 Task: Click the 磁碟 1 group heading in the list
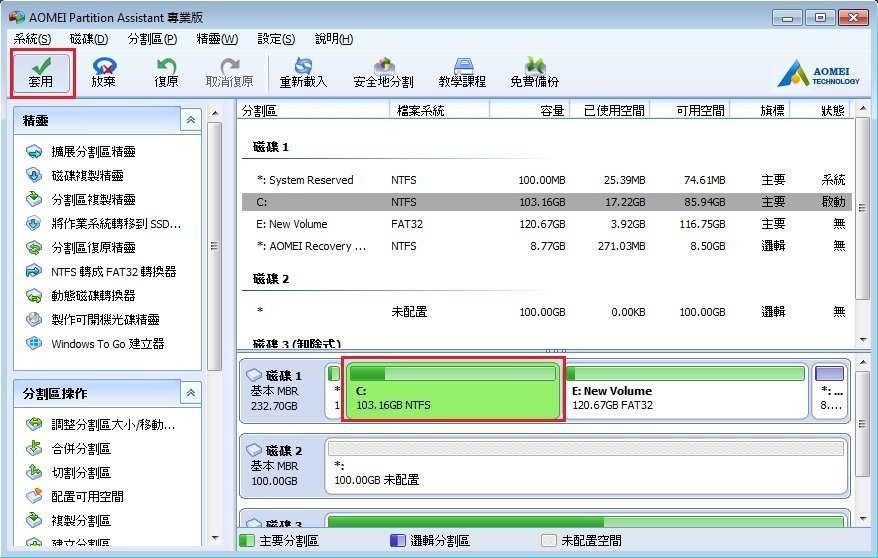pos(271,147)
